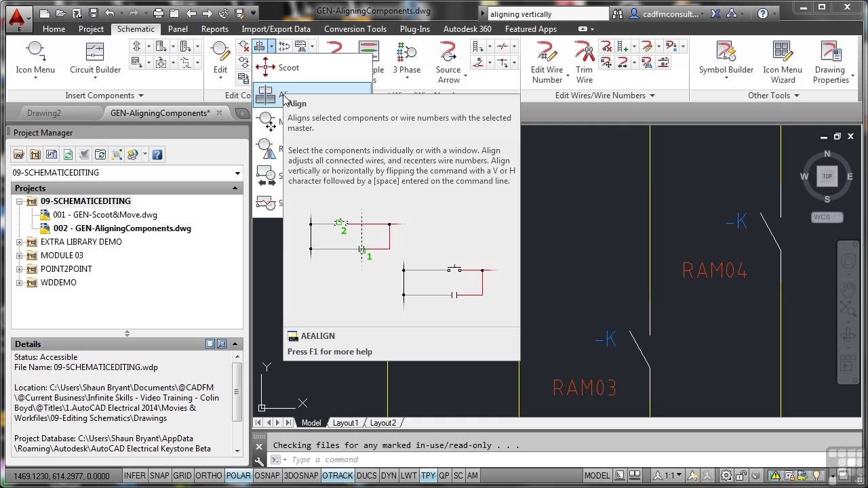Open the 09-SCHEMATICEDITING project dropdown
Viewport: 868px width, 488px height.
tap(237, 173)
